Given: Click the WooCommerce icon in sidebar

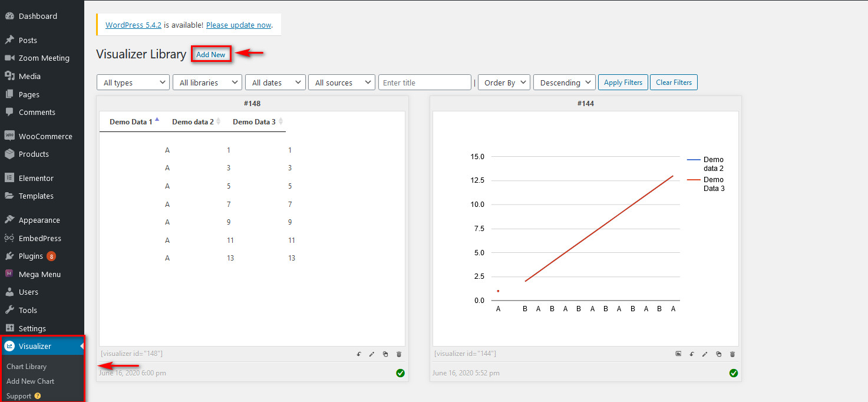Looking at the screenshot, I should point(9,136).
